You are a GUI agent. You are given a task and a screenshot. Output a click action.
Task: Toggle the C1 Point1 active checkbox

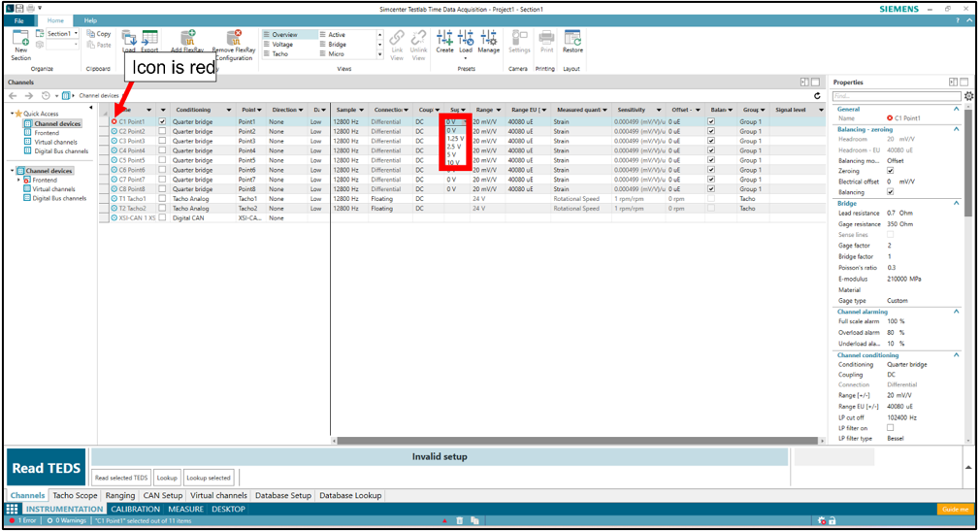coord(162,121)
